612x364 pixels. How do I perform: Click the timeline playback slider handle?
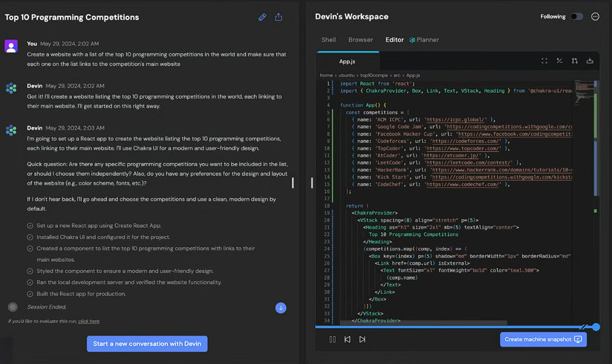pos(596,327)
